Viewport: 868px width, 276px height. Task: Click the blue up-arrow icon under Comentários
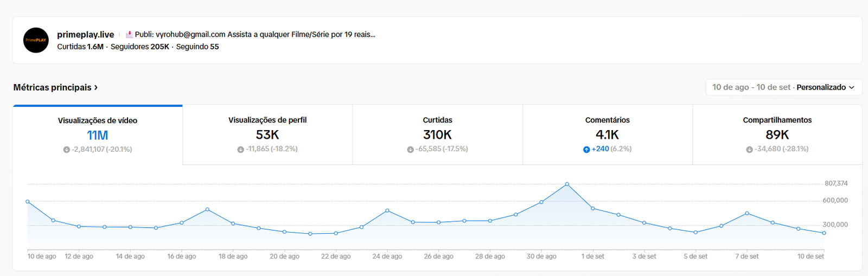tap(586, 149)
